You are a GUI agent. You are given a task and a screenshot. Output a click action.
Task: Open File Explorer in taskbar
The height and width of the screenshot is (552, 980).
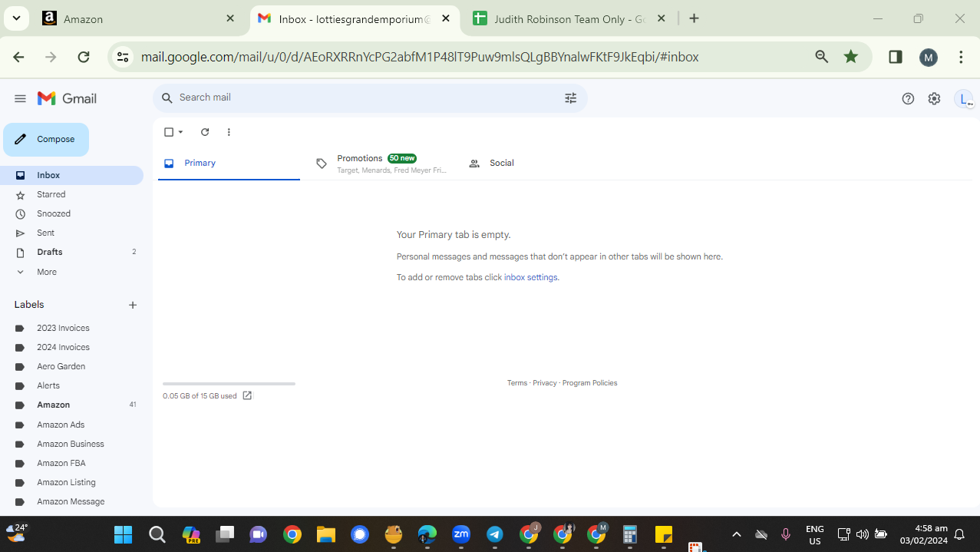coord(326,534)
